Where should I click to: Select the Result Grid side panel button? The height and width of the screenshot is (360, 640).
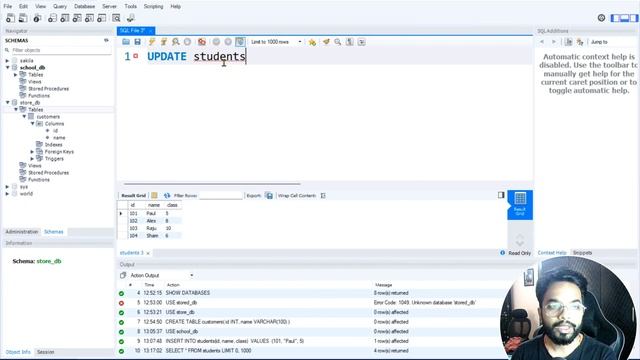(520, 205)
